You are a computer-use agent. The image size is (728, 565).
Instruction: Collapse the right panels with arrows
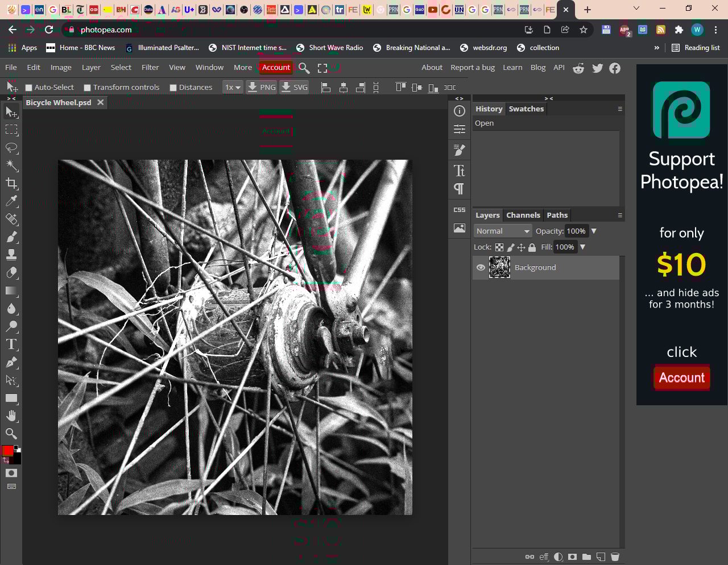[x=549, y=98]
